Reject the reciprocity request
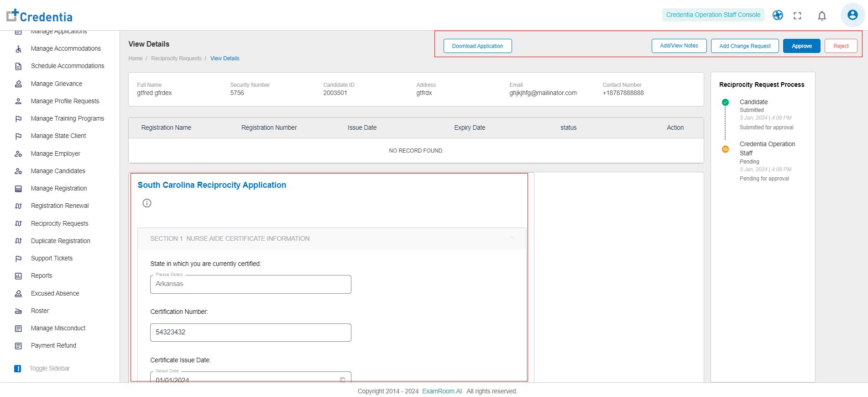868x397 pixels. point(841,46)
